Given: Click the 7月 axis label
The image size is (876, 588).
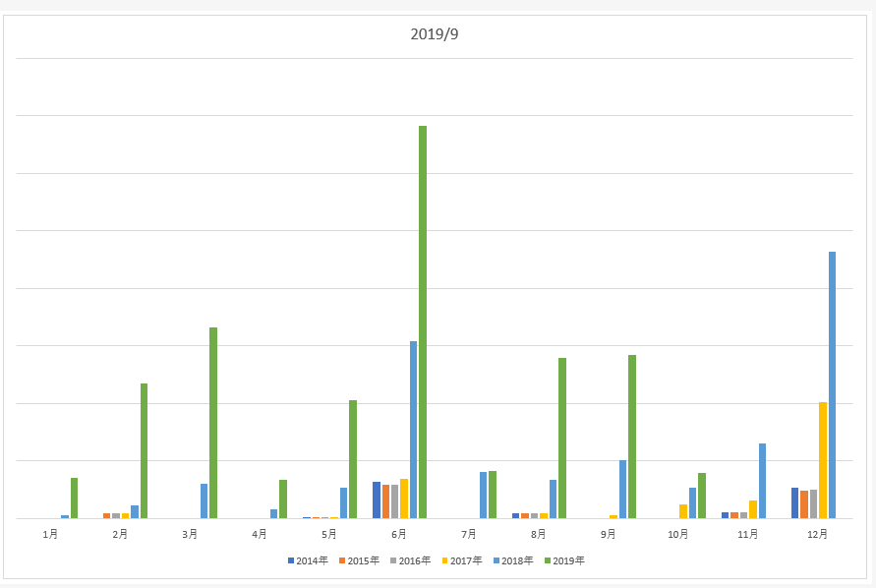Looking at the screenshot, I should coord(469,534).
